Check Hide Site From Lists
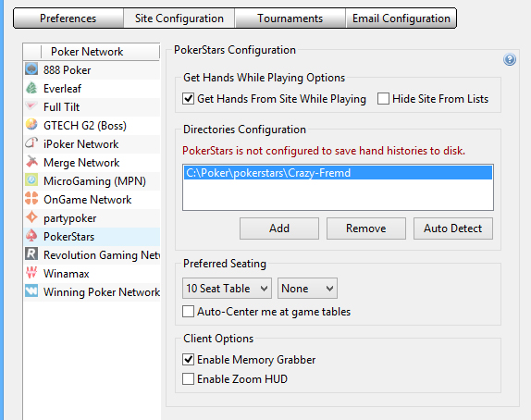This screenshot has height=420, width=531. coord(383,99)
